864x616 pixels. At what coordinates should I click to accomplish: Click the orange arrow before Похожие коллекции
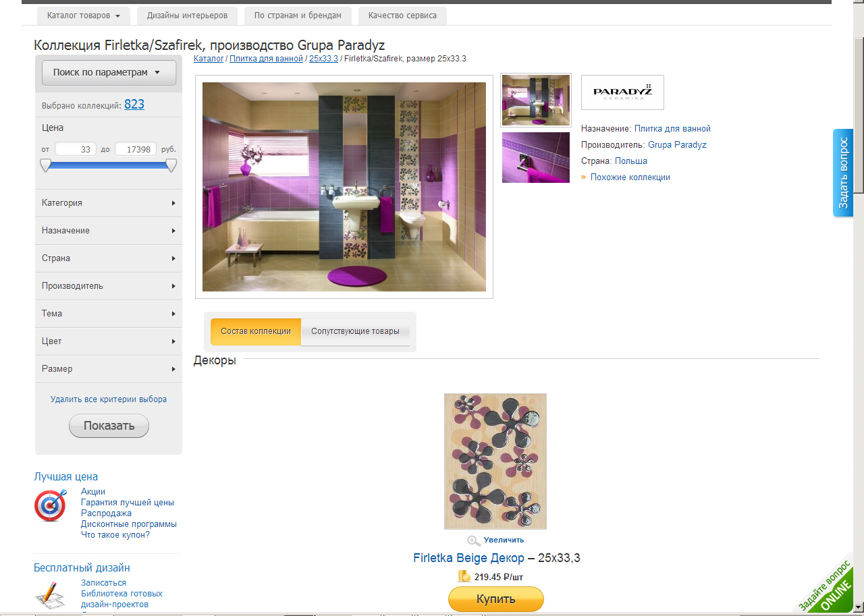584,177
